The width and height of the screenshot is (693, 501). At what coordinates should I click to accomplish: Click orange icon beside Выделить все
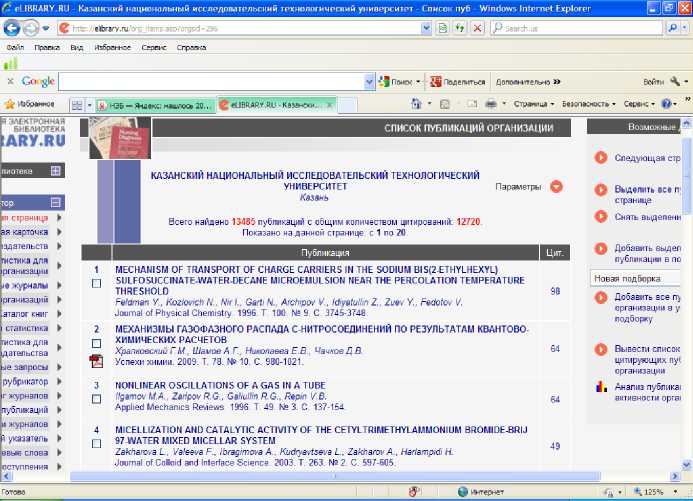click(x=601, y=190)
